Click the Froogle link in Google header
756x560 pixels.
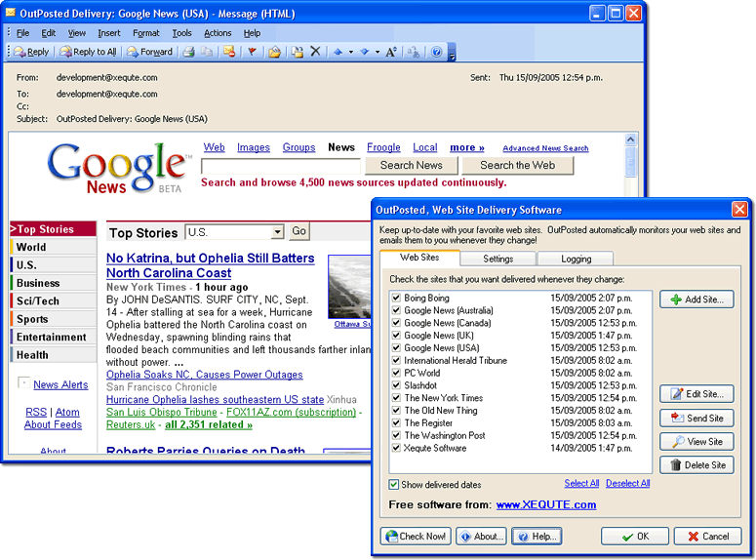tap(383, 147)
